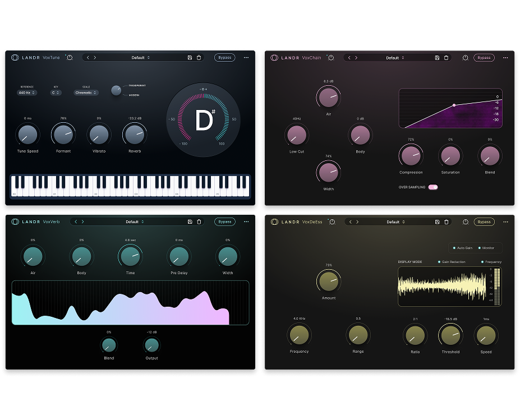Click the VoxChain LANDR logo icon
Screen dimensions: 520x420
click(274, 58)
